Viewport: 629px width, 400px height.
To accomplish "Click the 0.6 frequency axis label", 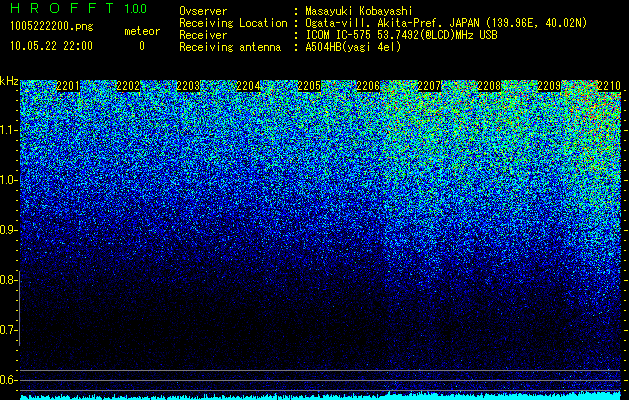I will [8, 380].
